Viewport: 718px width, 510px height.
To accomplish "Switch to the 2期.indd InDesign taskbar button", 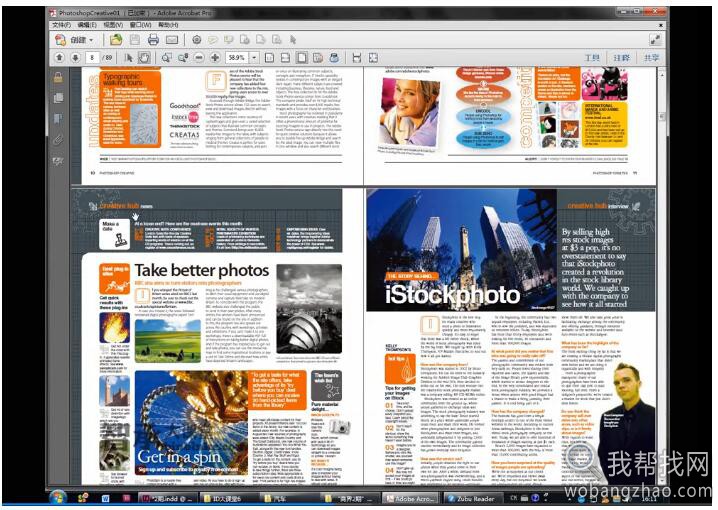I will point(167,498).
